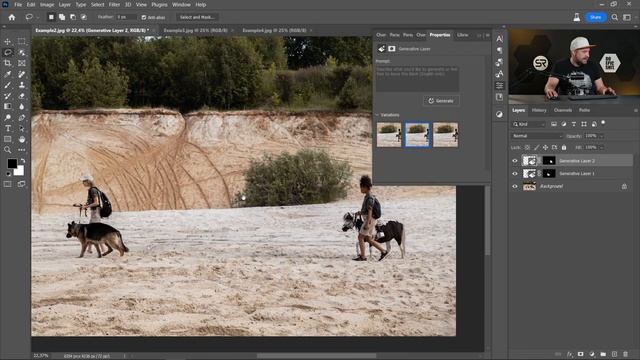Open the Window menu
The height and width of the screenshot is (360, 640).
tap(181, 4)
